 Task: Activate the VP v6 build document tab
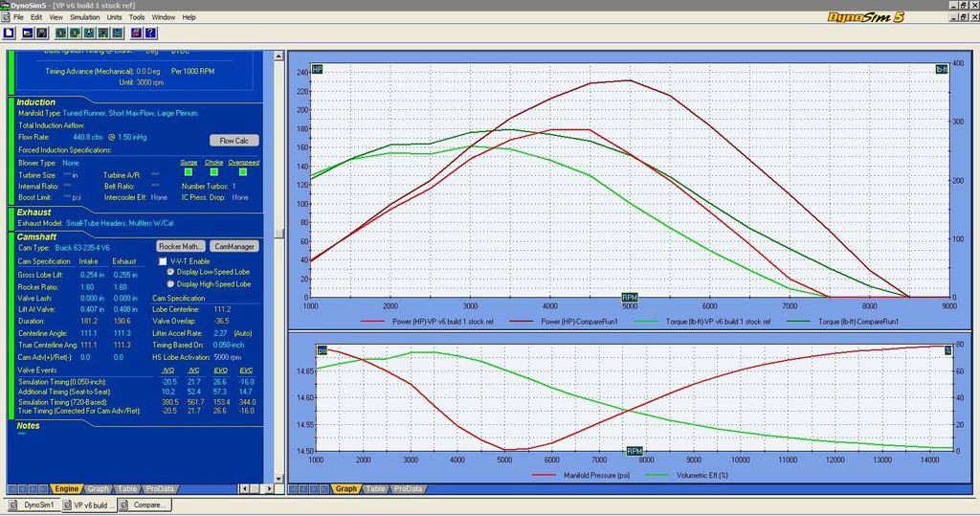tap(87, 505)
